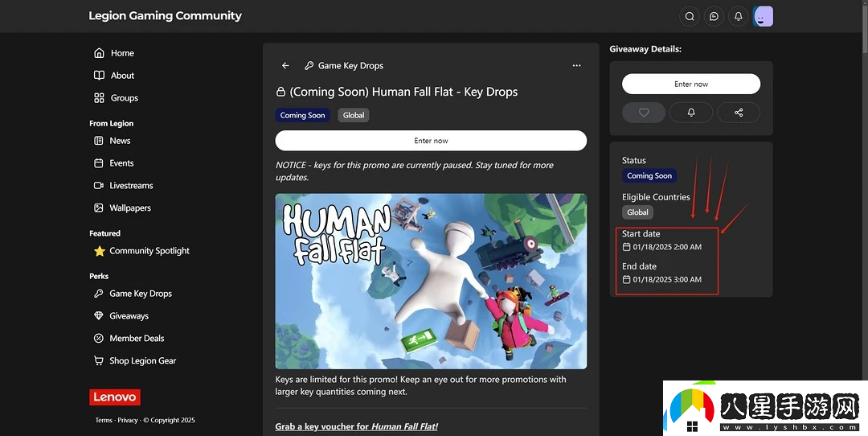
Task: Click the News newspaper icon
Action: (x=99, y=141)
